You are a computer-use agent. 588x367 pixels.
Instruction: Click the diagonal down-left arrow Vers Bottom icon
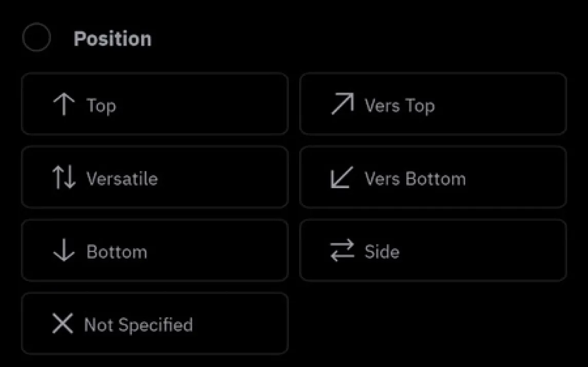(x=342, y=177)
